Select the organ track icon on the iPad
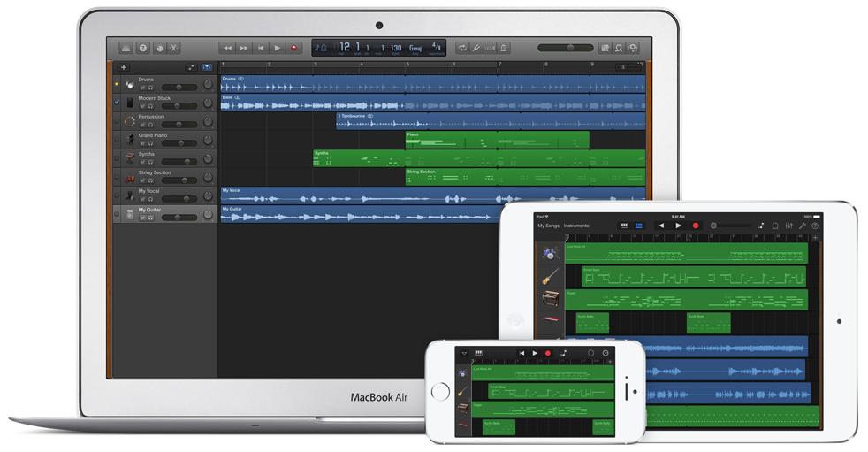Screen dimensions: 868x452 coord(550,299)
